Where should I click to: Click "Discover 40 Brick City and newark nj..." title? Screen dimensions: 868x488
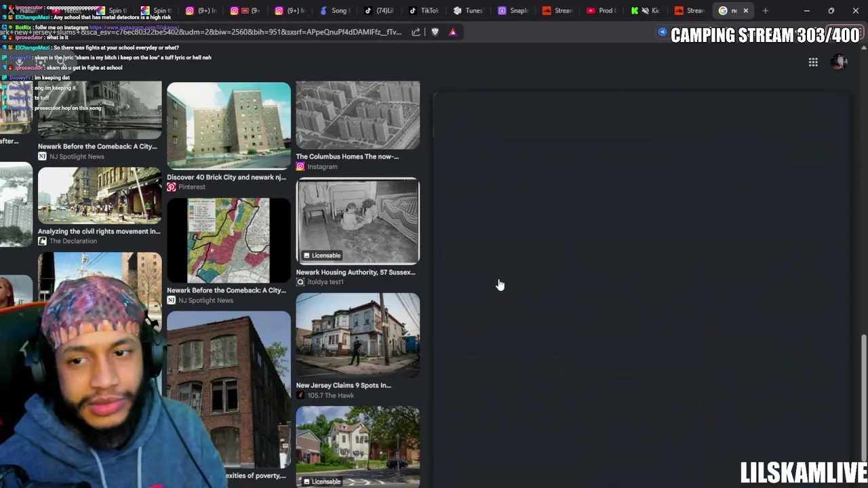[x=226, y=177]
